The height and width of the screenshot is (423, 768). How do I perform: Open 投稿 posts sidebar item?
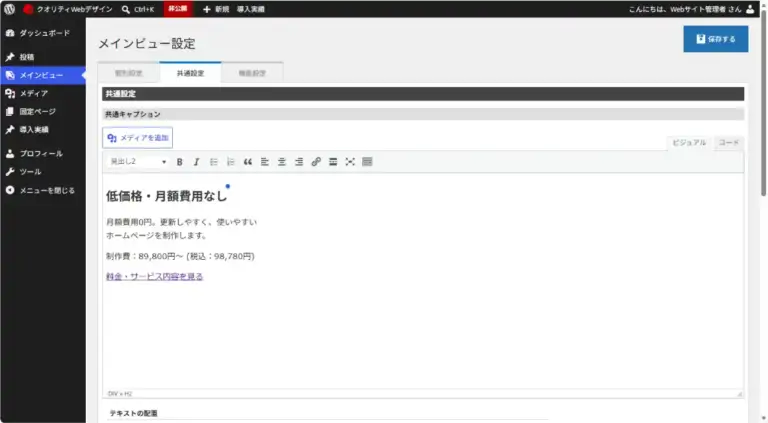[43, 57]
